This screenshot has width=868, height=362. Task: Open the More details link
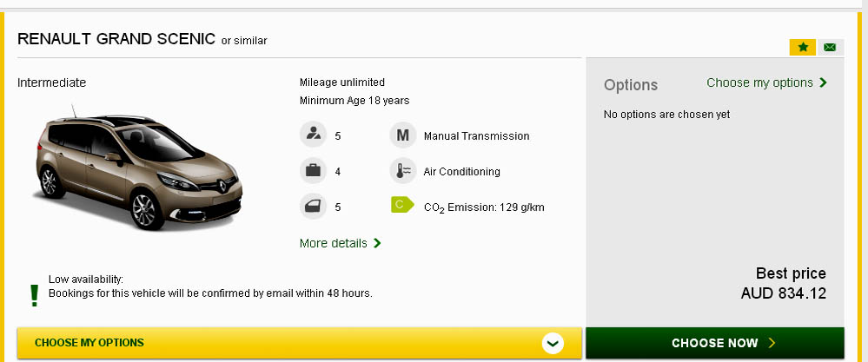coord(340,243)
